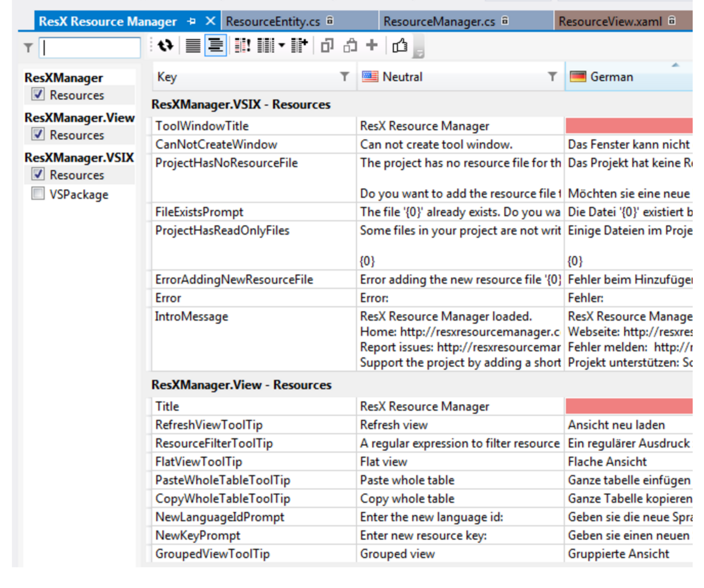Select the ResXManager.View project heading in sidebar

(x=79, y=117)
